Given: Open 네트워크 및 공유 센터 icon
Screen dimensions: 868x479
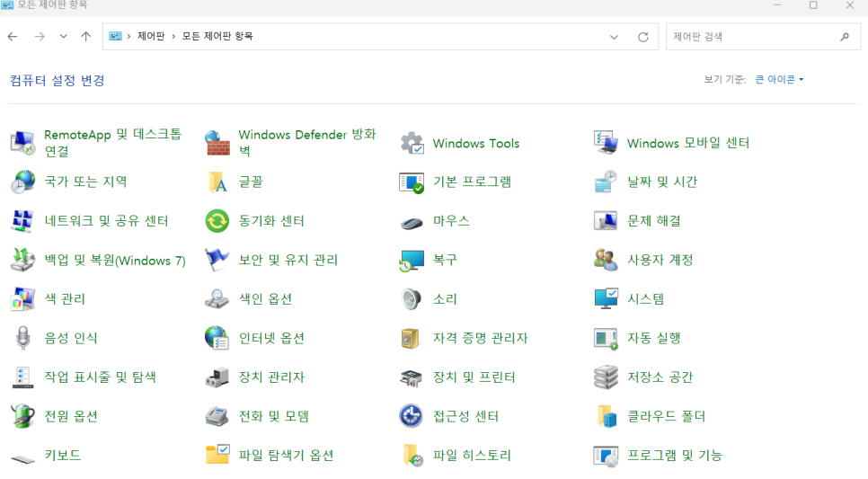Looking at the screenshot, I should click(x=22, y=221).
